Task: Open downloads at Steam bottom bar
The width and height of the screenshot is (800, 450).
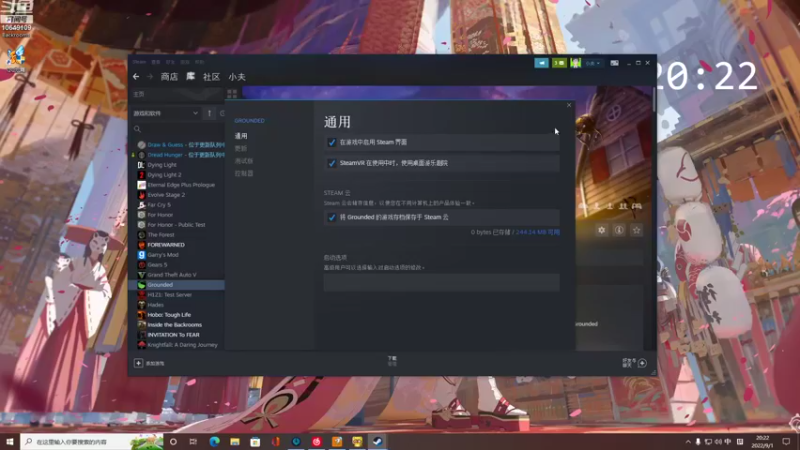Action: point(392,361)
